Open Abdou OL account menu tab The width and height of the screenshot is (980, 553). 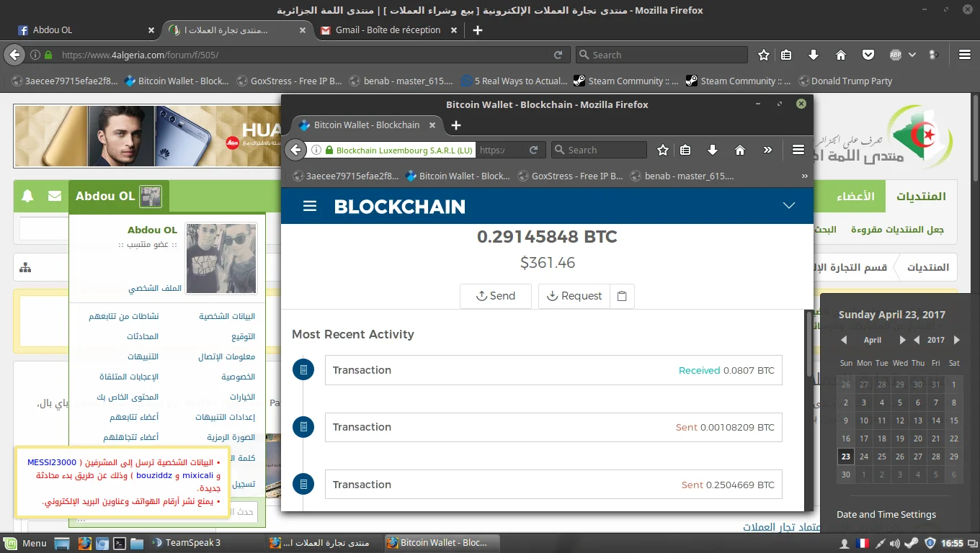click(x=119, y=196)
